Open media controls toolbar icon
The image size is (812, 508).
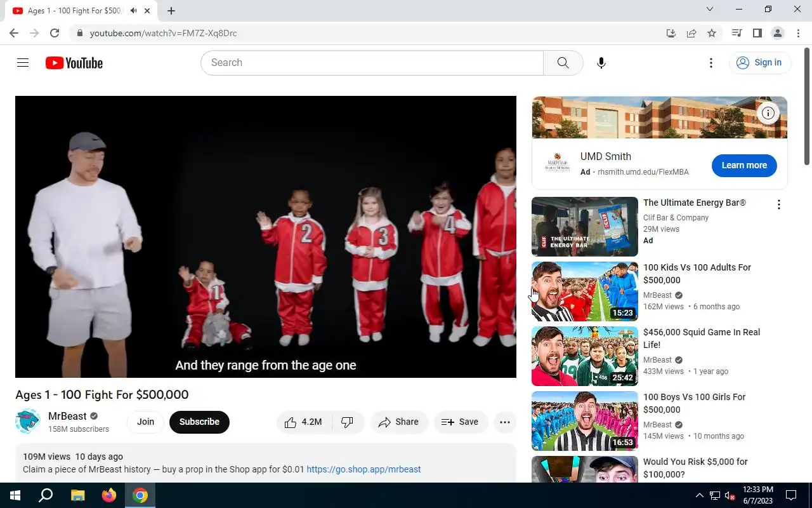point(737,33)
